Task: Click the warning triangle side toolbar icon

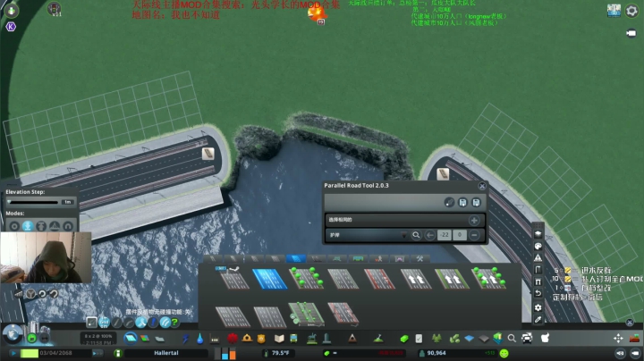Action: 538,258
